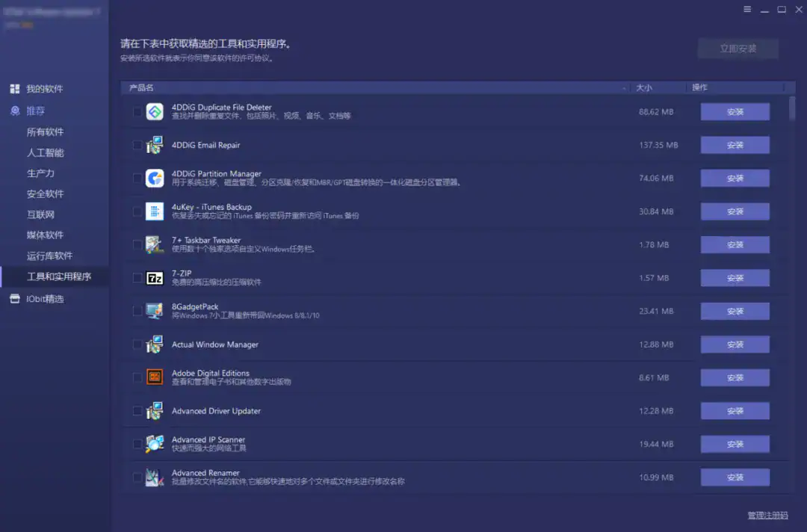The width and height of the screenshot is (807, 532).
Task: Install 7+ Taskbar Tweaker
Action: [735, 244]
